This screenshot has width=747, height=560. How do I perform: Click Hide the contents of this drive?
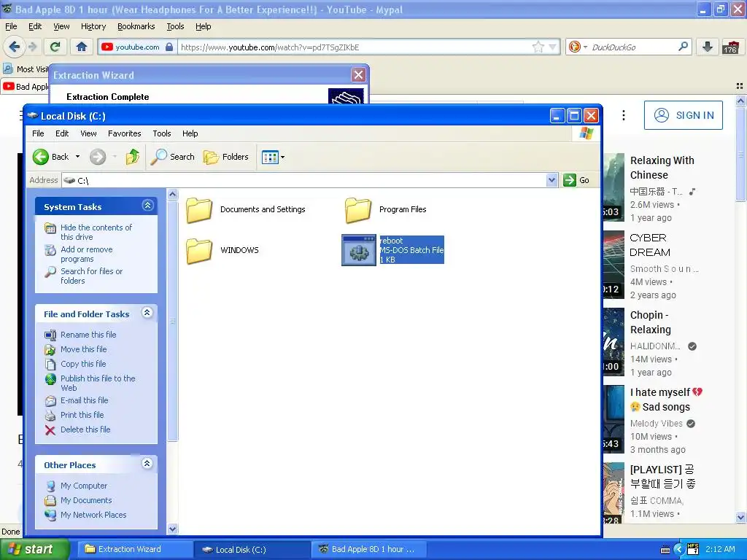coord(96,232)
